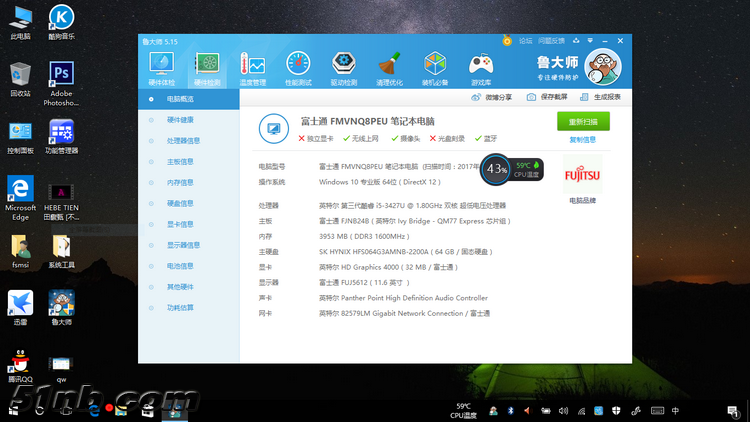Open Adobe Photoshop desktop shortcut
The height and width of the screenshot is (422, 750).
pyautogui.click(x=61, y=82)
